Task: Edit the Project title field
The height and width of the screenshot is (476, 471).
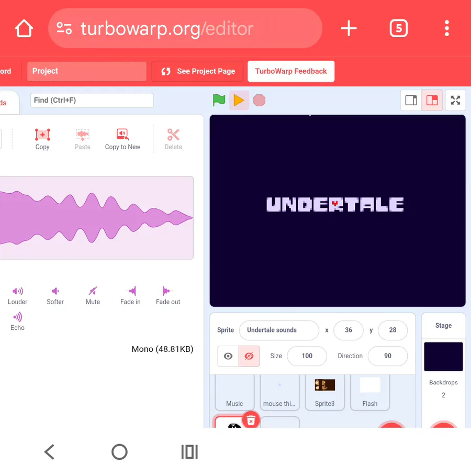Action: (x=87, y=71)
